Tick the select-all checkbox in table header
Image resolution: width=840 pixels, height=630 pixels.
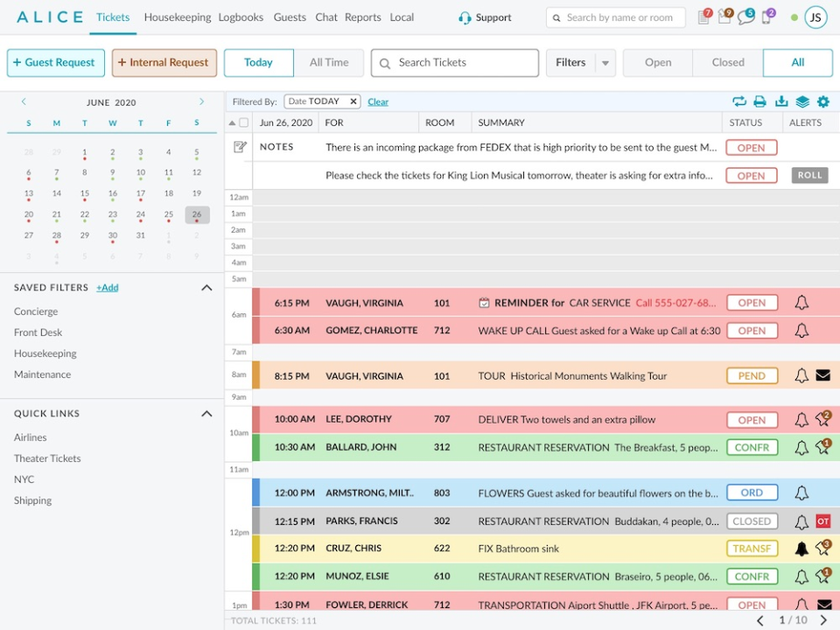click(244, 122)
